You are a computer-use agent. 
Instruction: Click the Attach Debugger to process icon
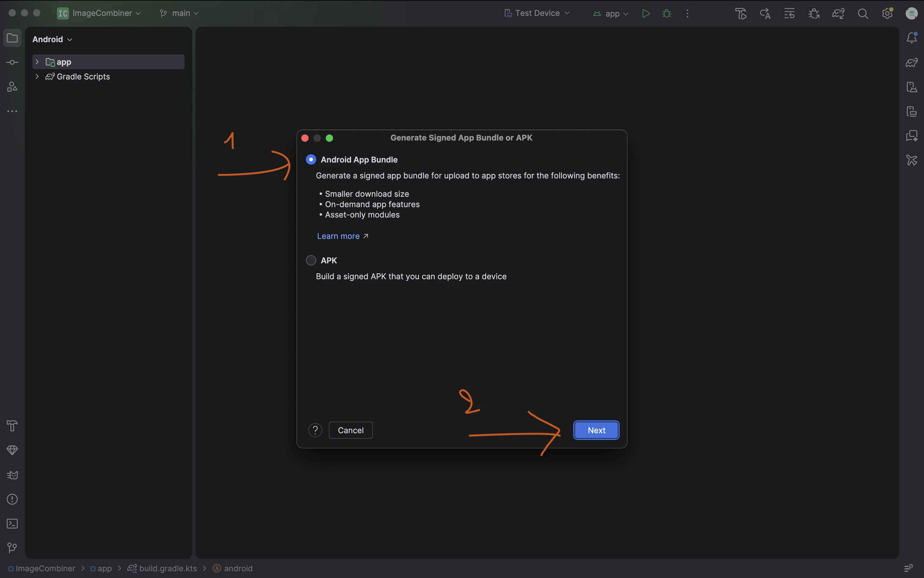click(x=814, y=13)
